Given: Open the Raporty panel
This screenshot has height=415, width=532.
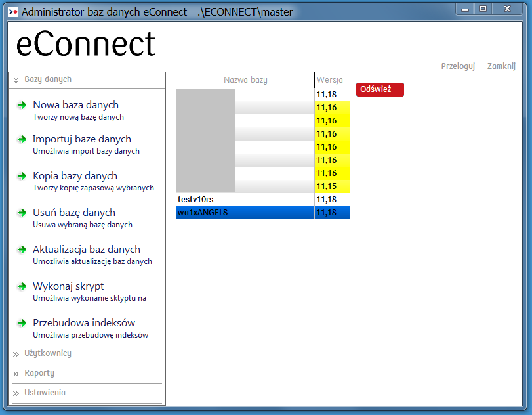Looking at the screenshot, I should point(39,373).
